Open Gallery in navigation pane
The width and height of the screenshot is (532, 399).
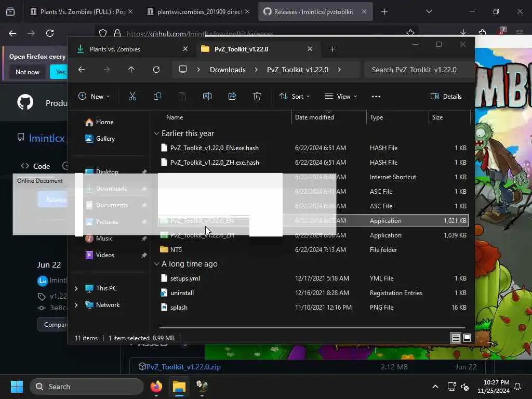pyautogui.click(x=105, y=138)
